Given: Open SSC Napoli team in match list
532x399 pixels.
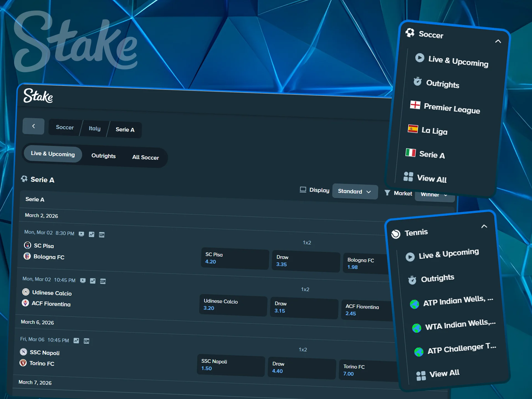Looking at the screenshot, I should [x=45, y=353].
